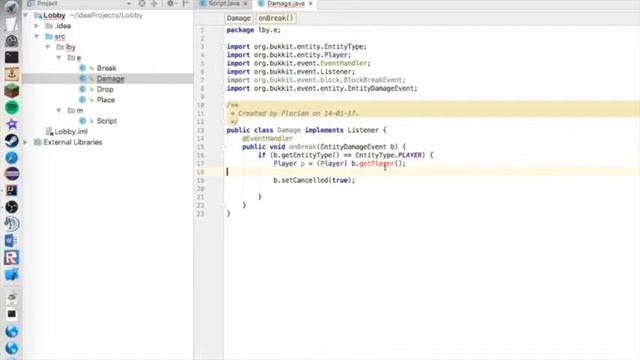Open Eclipse IDE from the dock

(x=11, y=174)
